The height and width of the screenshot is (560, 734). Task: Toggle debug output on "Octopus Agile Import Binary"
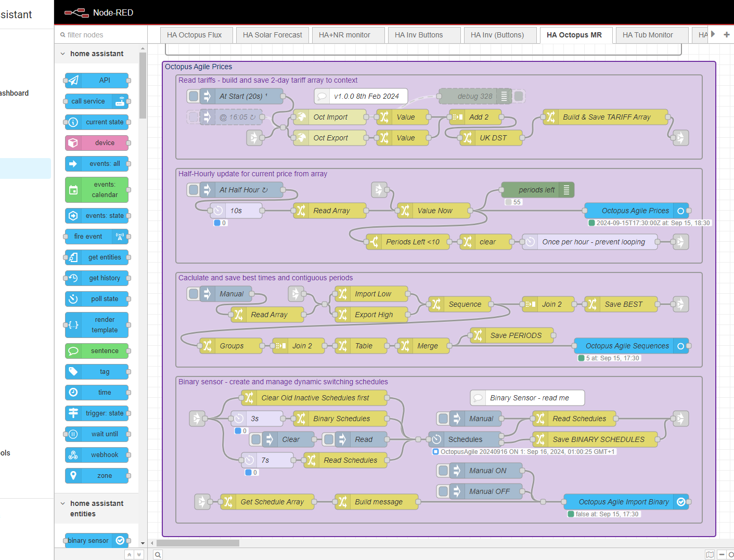681,501
